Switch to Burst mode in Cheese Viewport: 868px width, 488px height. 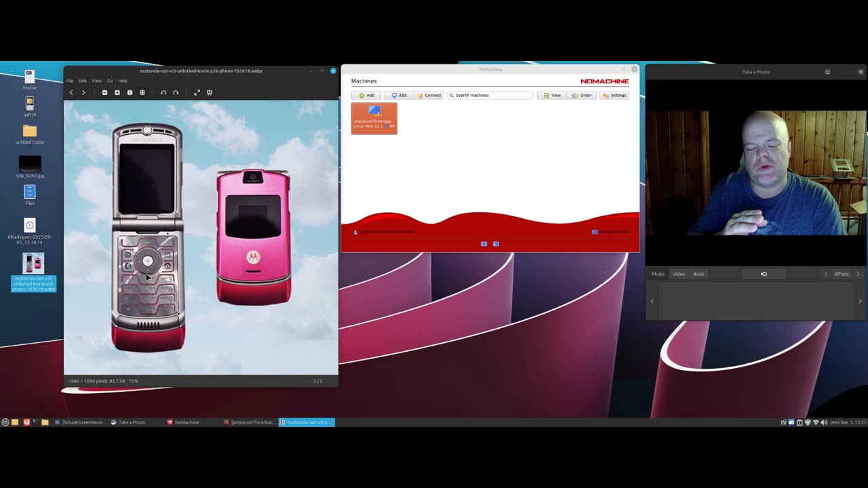pos(698,274)
